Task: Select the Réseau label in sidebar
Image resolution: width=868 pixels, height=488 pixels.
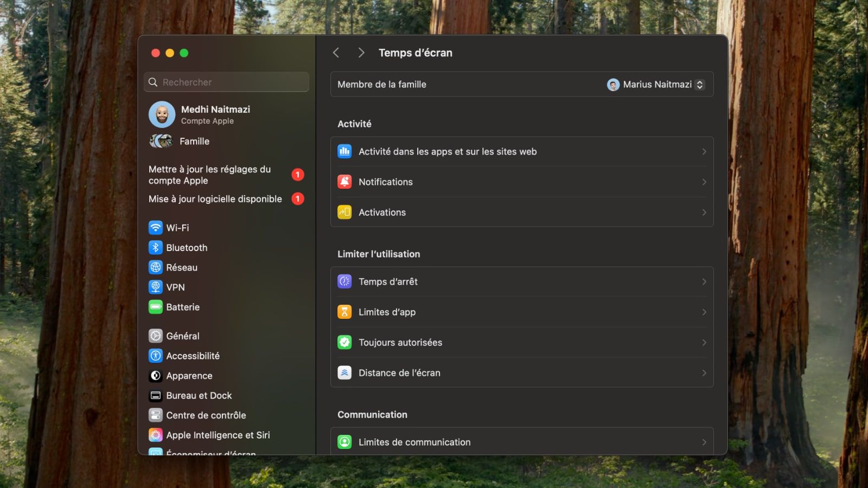Action: tap(182, 267)
